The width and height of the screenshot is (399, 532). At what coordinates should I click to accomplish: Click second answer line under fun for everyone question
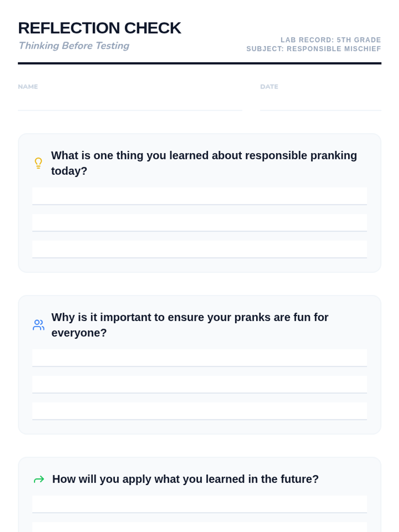[199, 385]
